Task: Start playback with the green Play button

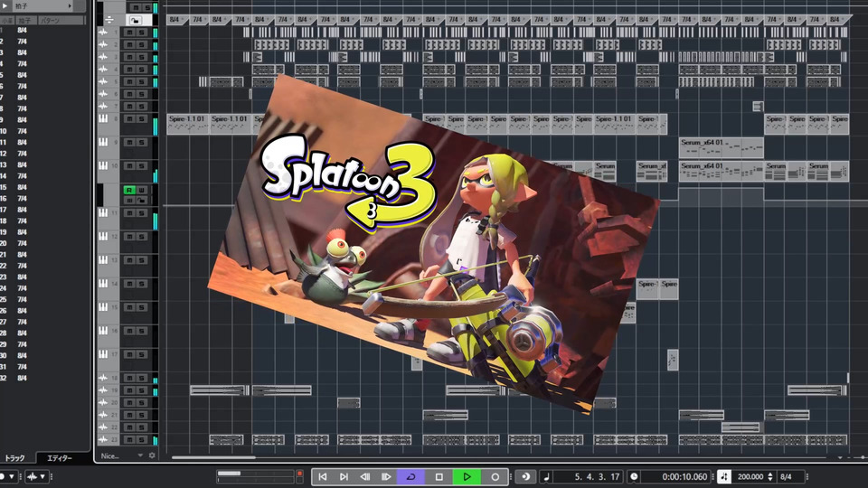Action: 467,476
